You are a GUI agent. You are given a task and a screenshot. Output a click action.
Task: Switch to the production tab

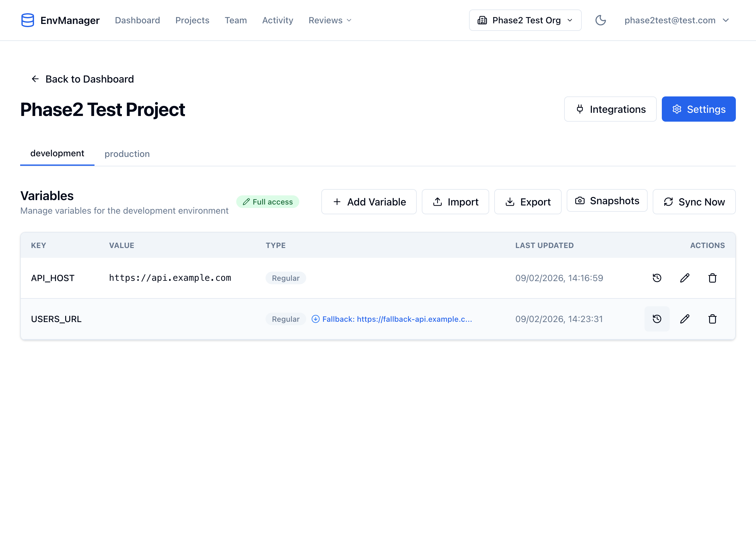pos(127,154)
